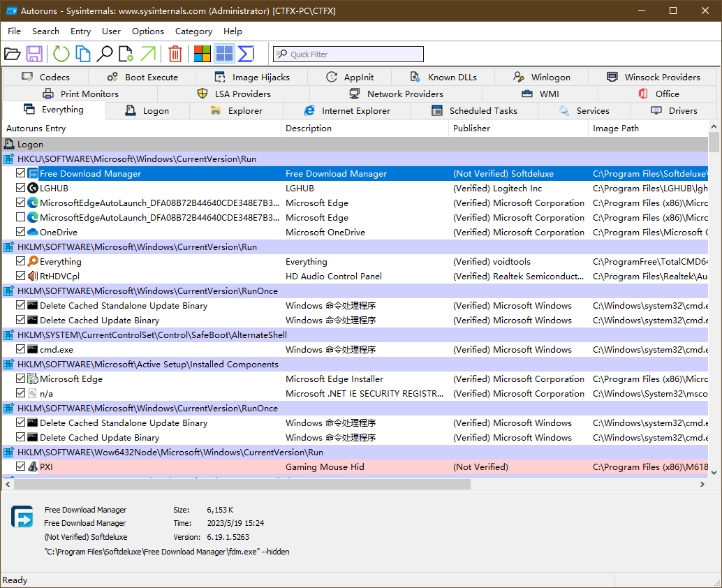
Task: Click the Entry Properties toolbar icon
Action: coord(126,54)
